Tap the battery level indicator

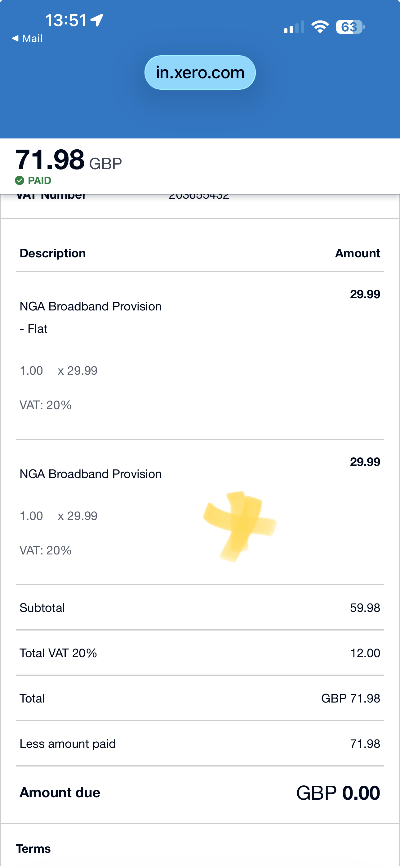pos(350,27)
